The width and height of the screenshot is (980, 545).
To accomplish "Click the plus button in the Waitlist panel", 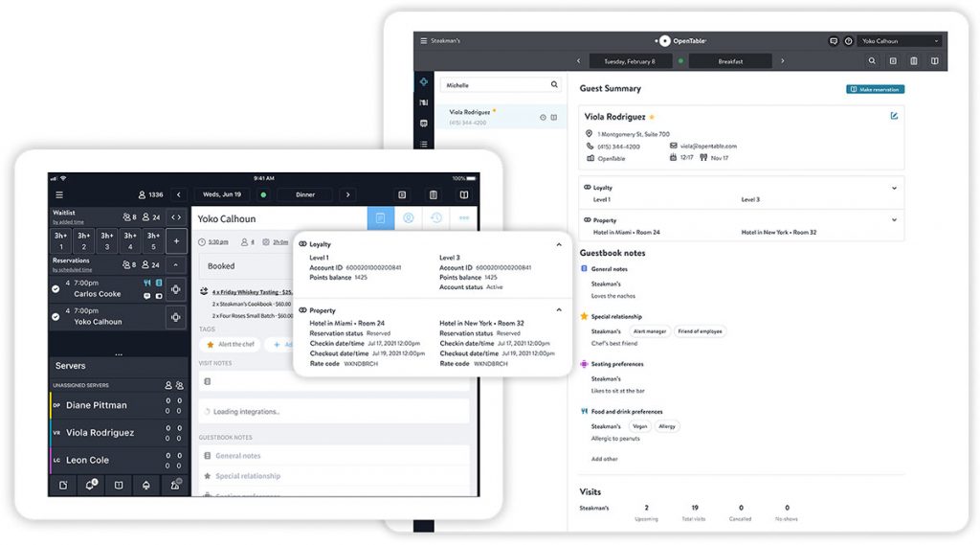I will (176, 241).
